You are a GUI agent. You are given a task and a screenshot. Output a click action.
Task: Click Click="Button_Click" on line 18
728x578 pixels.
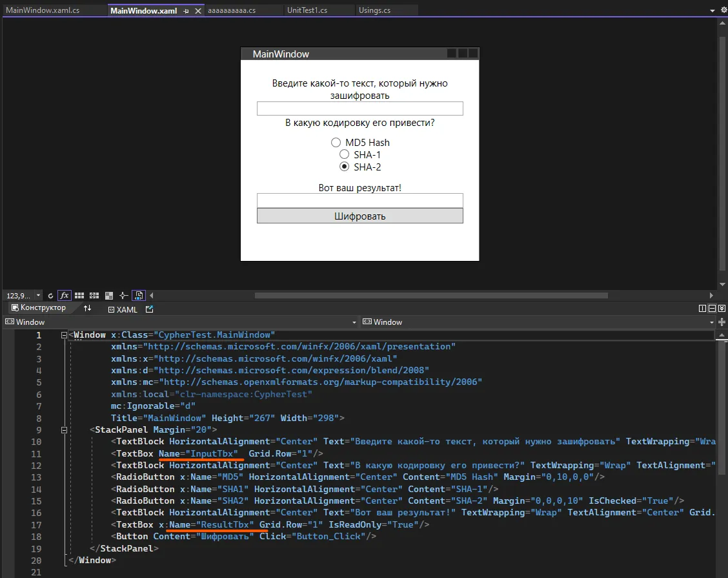[312, 536]
